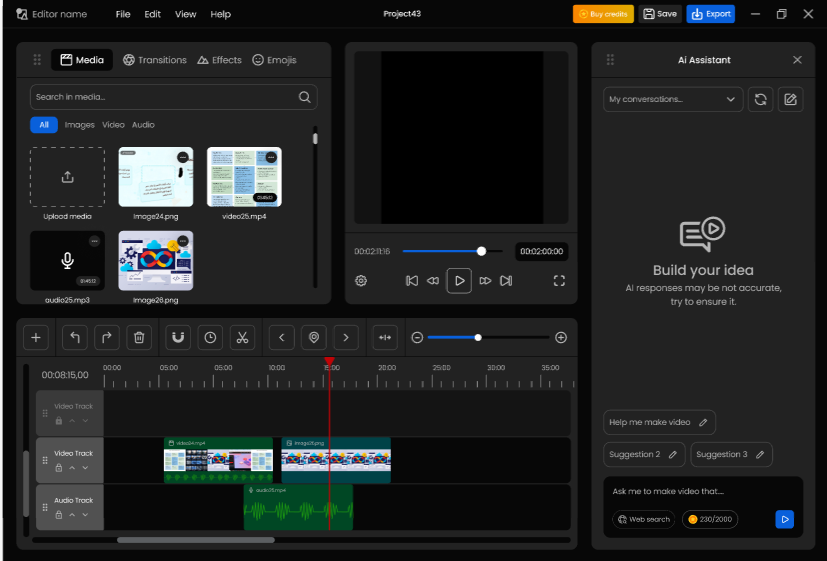Filter media by Audio
This screenshot has height=561, width=827.
(143, 125)
